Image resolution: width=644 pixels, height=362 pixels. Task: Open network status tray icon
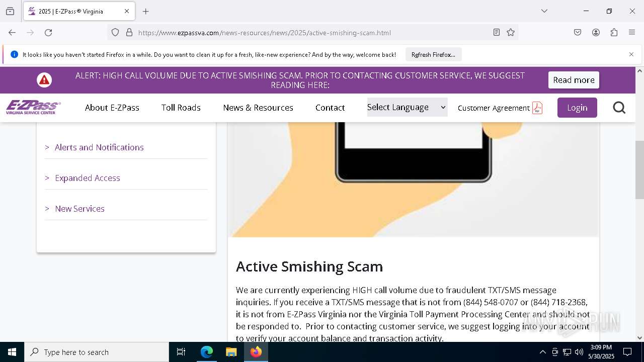coord(567,352)
